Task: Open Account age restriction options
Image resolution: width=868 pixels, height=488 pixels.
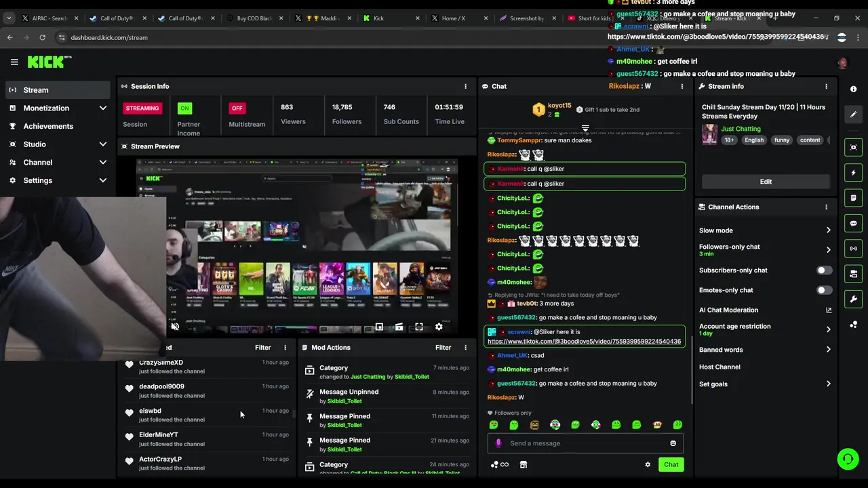Action: tap(765, 329)
